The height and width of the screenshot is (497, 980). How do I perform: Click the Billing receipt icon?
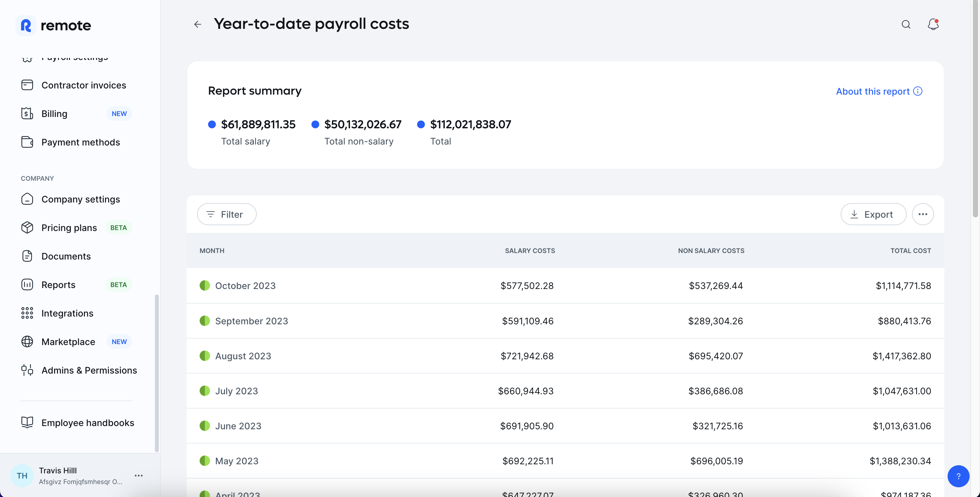(x=27, y=113)
